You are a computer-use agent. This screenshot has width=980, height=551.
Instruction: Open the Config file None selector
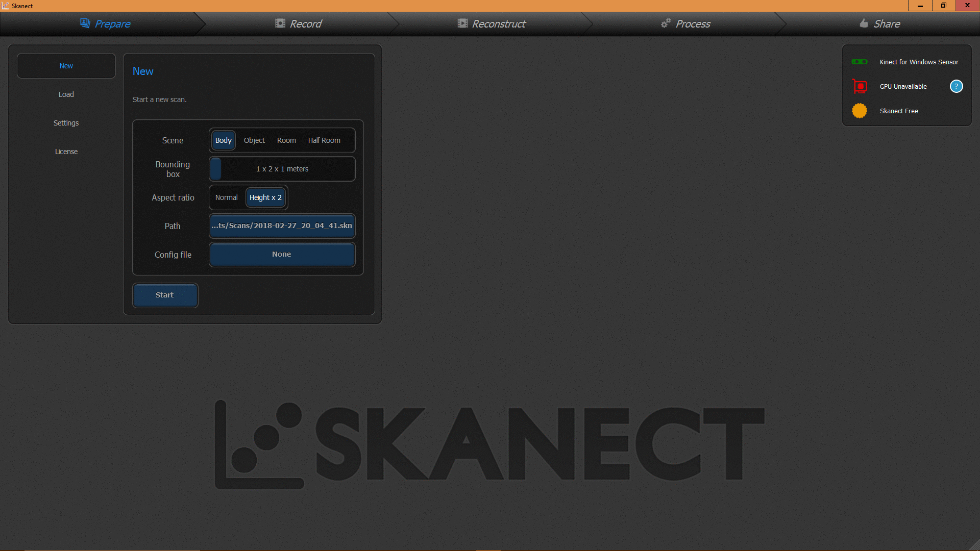(x=282, y=255)
